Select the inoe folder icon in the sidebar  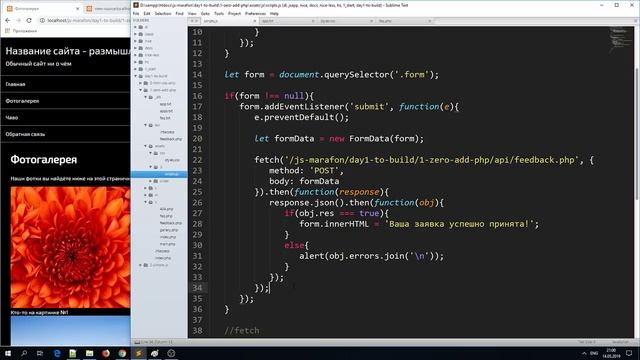[x=141, y=41]
